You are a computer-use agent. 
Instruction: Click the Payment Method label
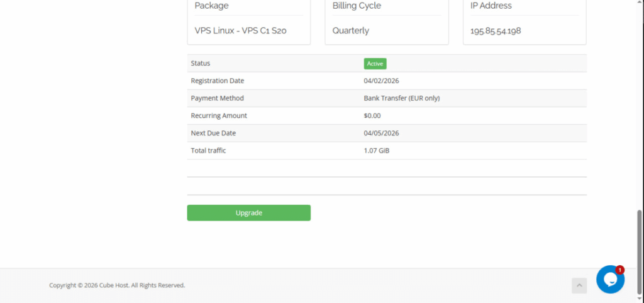(x=217, y=98)
